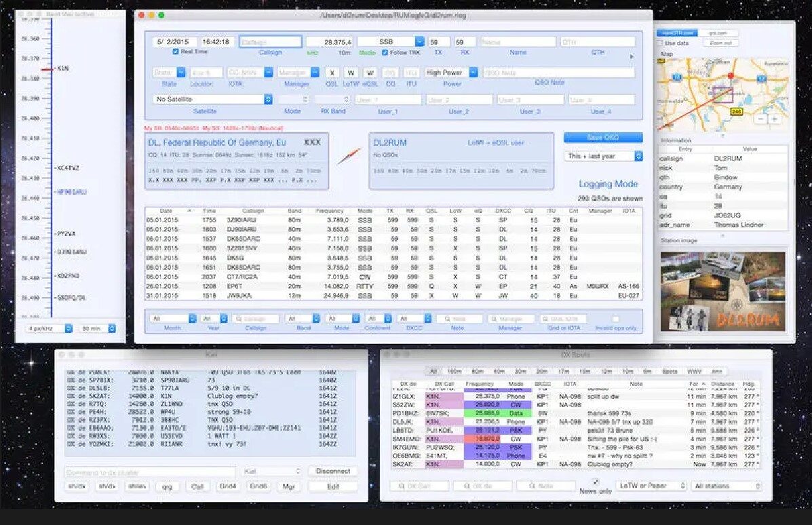
Task: Zoom in the map with plus button
Action: [x=775, y=119]
